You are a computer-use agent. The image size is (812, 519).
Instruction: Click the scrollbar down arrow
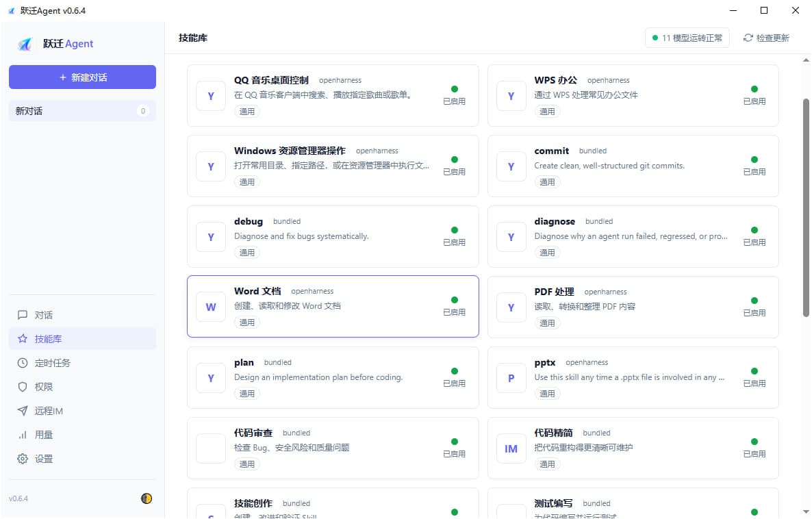click(x=806, y=511)
